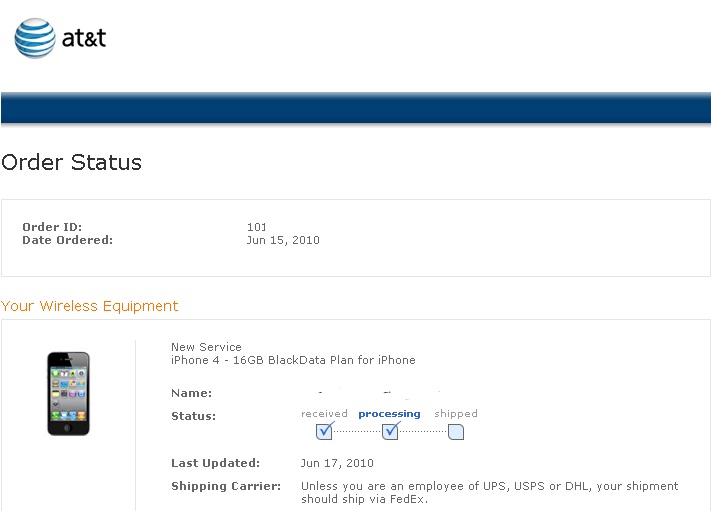Click the iPhone 4 16GB Black product title
This screenshot has width=711, height=511.
coord(293,360)
